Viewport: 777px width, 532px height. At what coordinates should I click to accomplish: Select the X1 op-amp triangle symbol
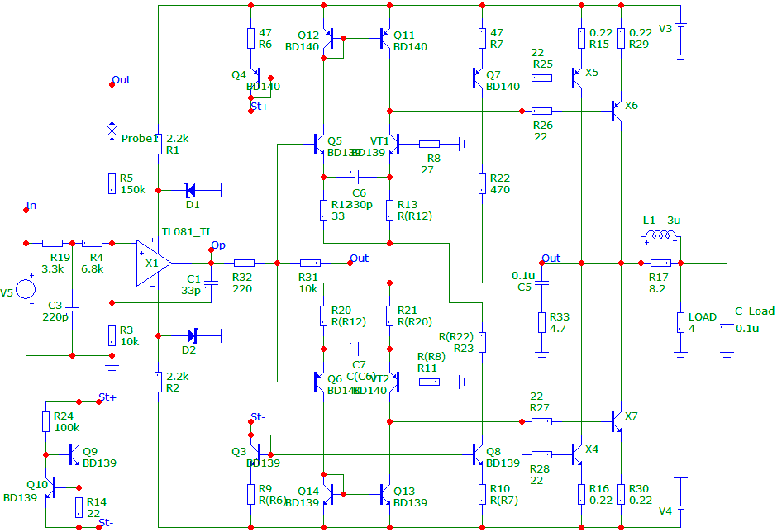click(x=154, y=263)
